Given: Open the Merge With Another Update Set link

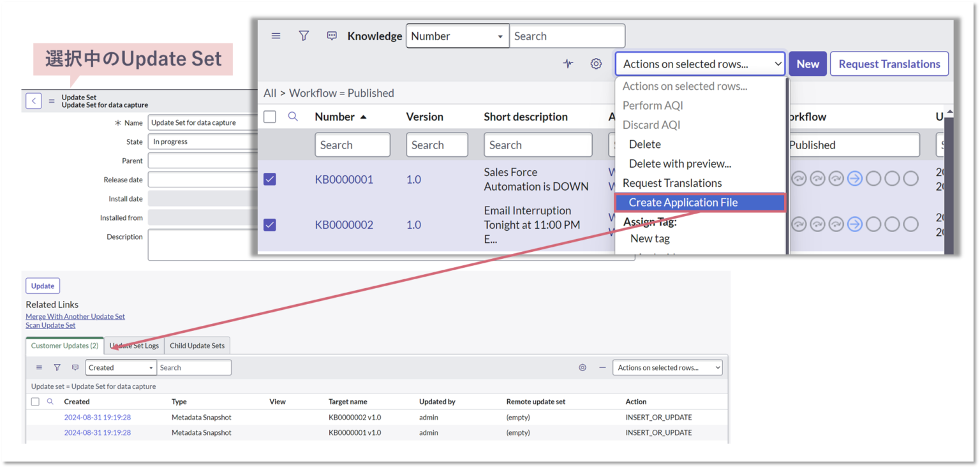Looking at the screenshot, I should 75,316.
